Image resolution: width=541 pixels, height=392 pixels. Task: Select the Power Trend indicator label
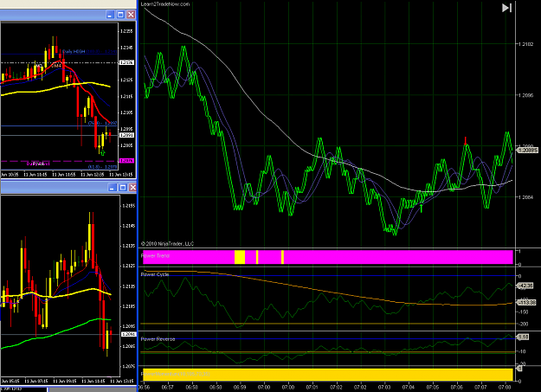pos(155,255)
